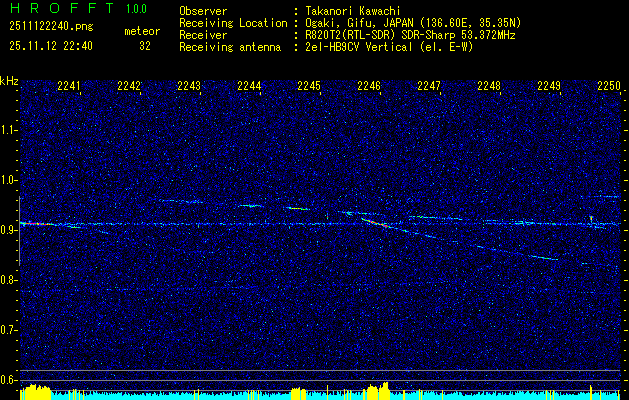Click the 'Receiving Location' label
Screen dimensions: 629x400
click(233, 23)
